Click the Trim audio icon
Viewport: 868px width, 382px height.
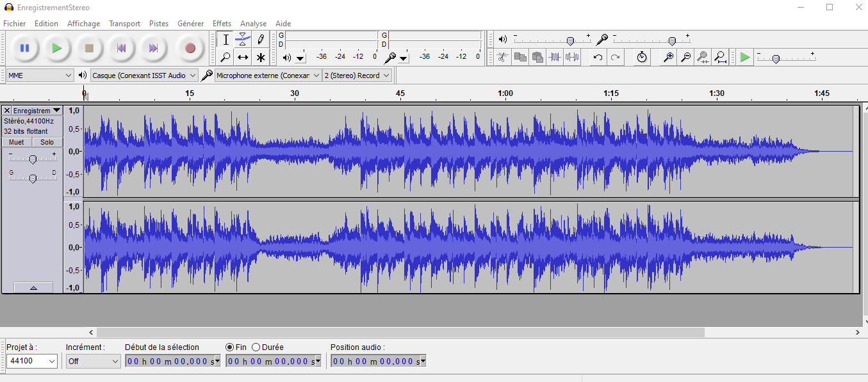click(x=555, y=58)
